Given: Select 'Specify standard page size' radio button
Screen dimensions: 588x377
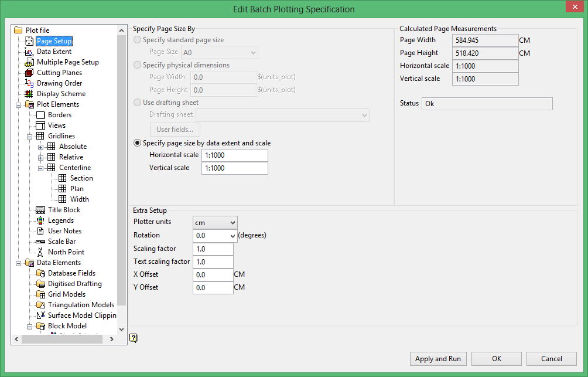Looking at the screenshot, I should click(x=138, y=40).
